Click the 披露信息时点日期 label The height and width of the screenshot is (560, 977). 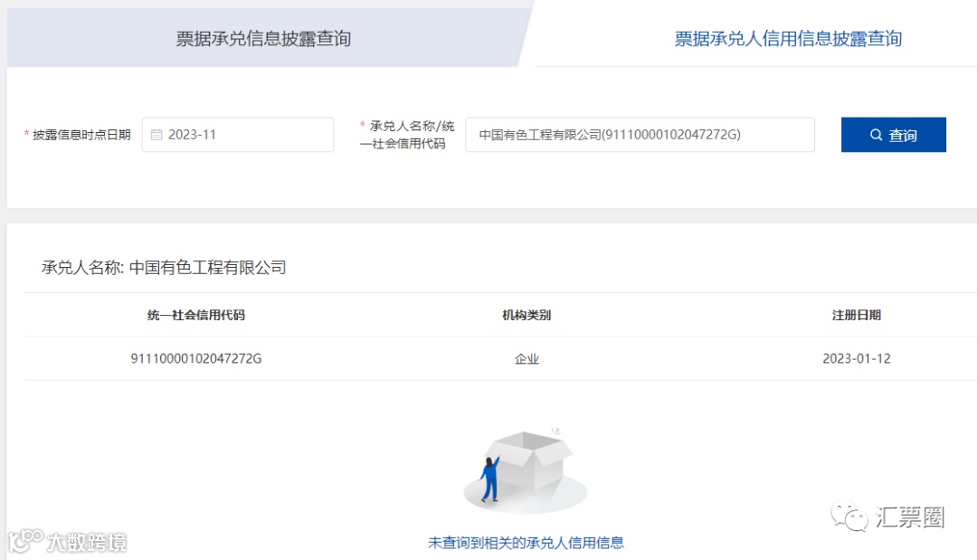tap(81, 135)
